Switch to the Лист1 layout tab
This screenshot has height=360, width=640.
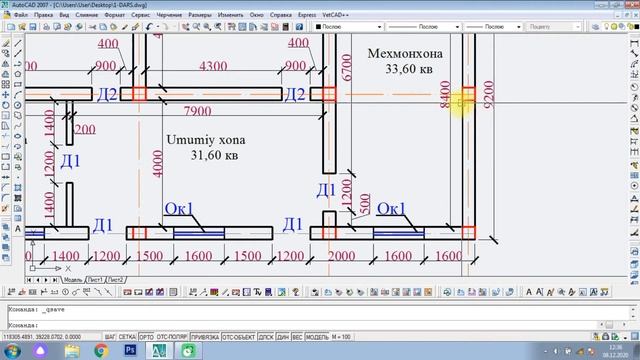tap(95, 280)
